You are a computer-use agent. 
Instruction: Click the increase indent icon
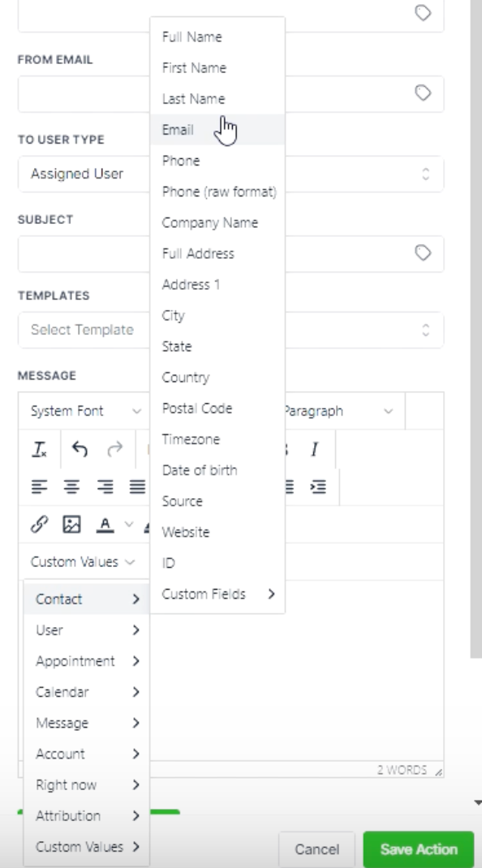pos(318,487)
